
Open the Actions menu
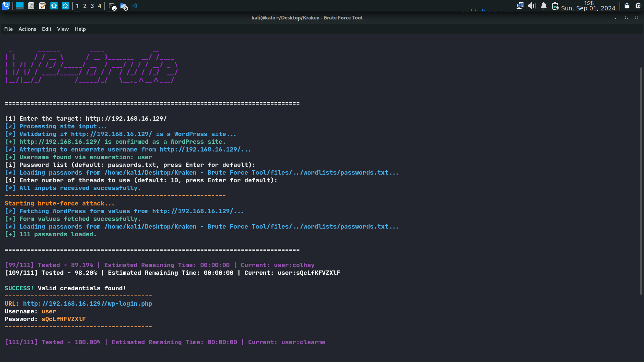tap(27, 29)
